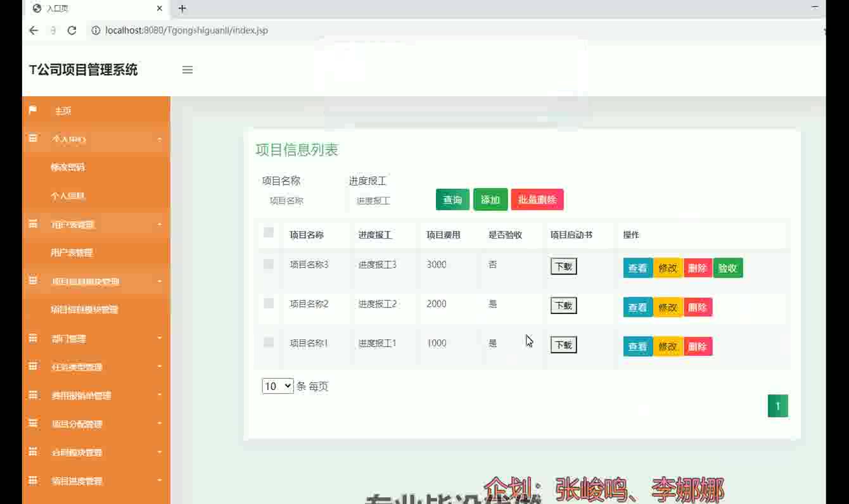
Task: Click 修改 for 项目名称3 row
Action: click(668, 268)
